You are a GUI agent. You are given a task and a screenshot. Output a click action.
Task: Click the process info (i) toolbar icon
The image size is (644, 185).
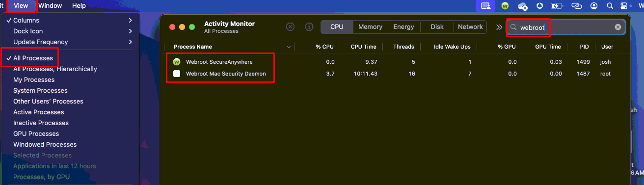(309, 27)
